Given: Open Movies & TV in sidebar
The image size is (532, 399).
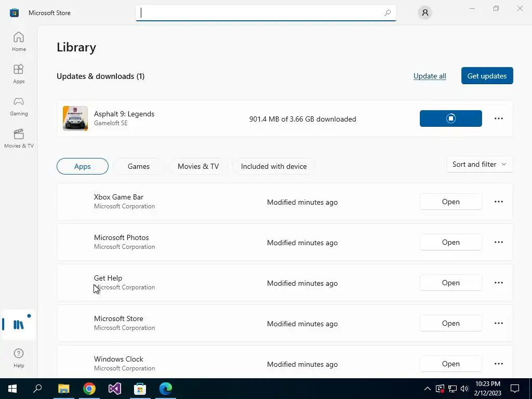Looking at the screenshot, I should click(19, 138).
